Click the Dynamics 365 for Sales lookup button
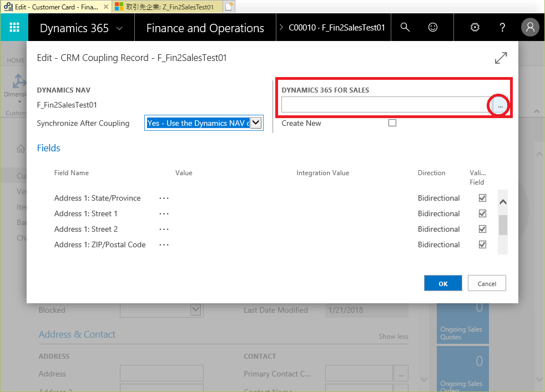Image resolution: width=545 pixels, height=392 pixels. coord(500,105)
